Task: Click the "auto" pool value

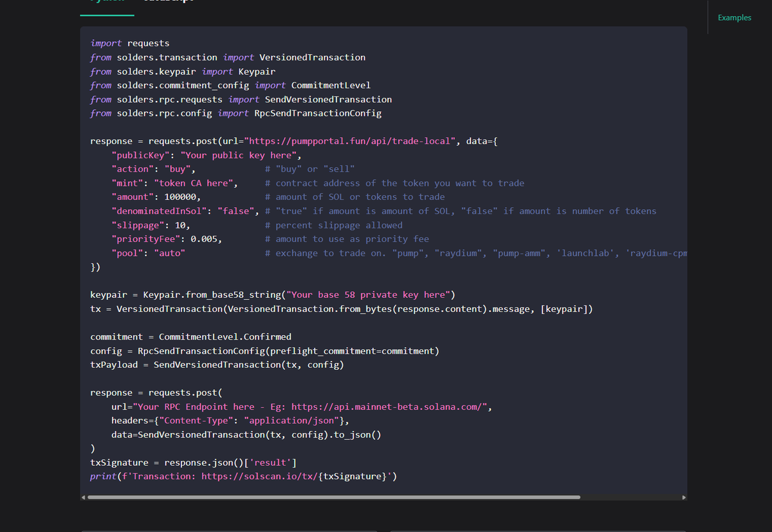Action: point(170,253)
